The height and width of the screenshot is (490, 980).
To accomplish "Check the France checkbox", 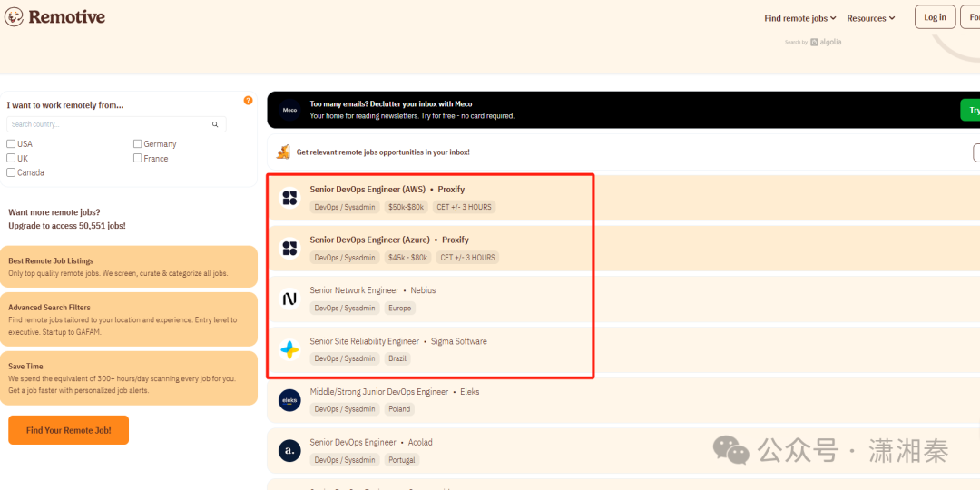I will [x=138, y=158].
